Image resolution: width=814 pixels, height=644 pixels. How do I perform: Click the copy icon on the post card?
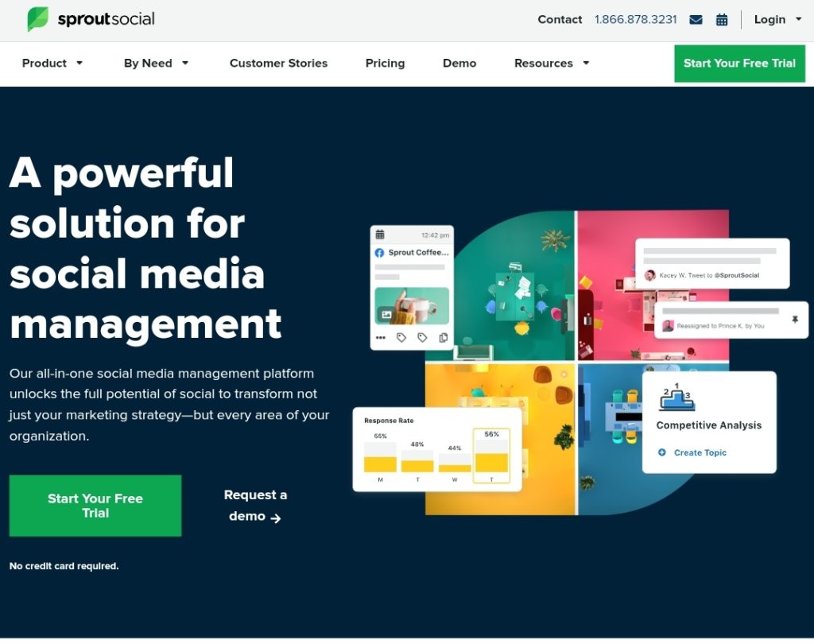444,338
